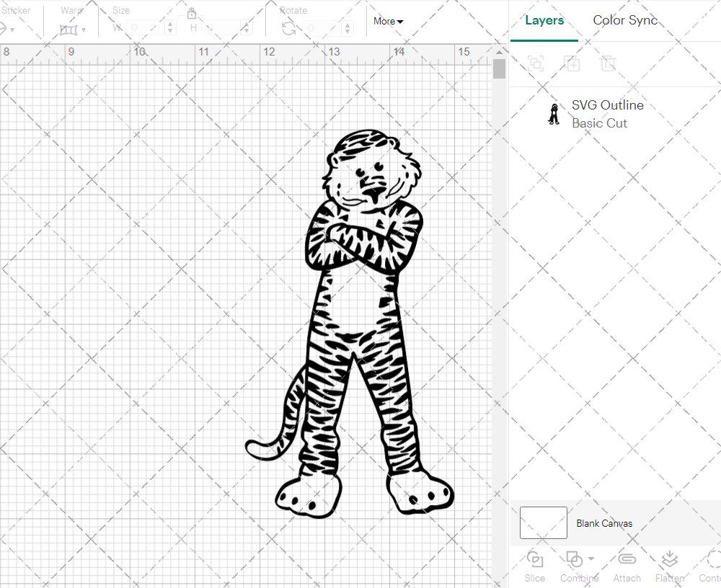The image size is (721, 588).
Task: Click the Blank Canvas label
Action: pyautogui.click(x=605, y=522)
